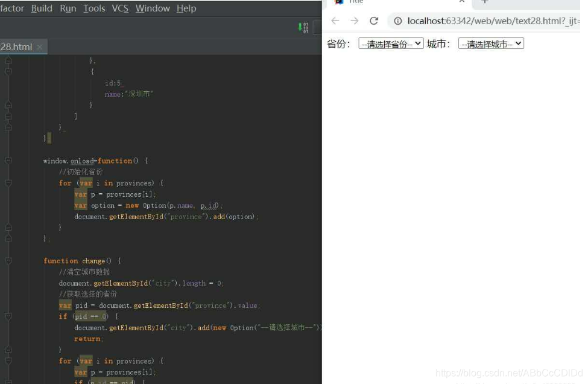The height and width of the screenshot is (384, 588).
Task: Click the return statement in change()
Action: pos(88,339)
